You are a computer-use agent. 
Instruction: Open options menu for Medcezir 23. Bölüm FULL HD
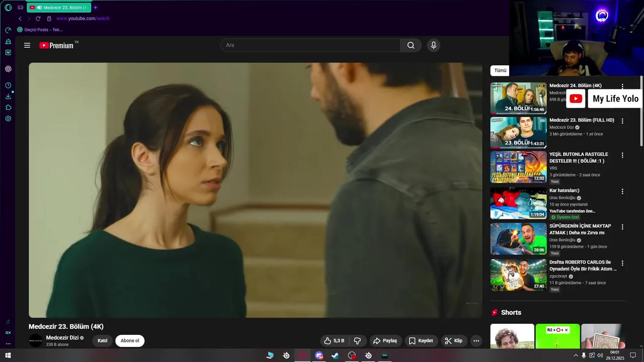click(x=622, y=121)
